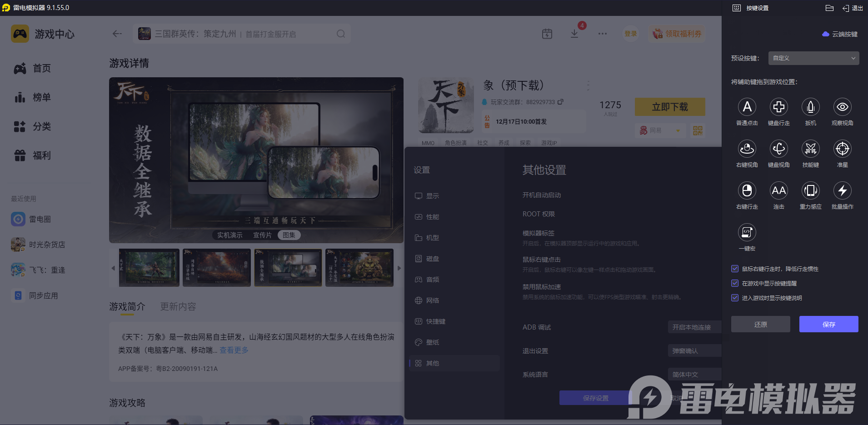Select the 重力感应 gravity sensor icon
This screenshot has width=868, height=425.
810,190
